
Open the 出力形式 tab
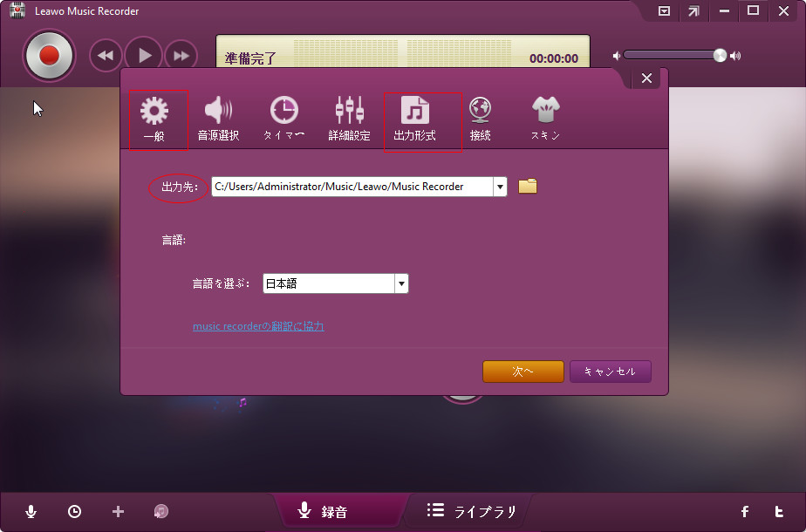(x=415, y=119)
